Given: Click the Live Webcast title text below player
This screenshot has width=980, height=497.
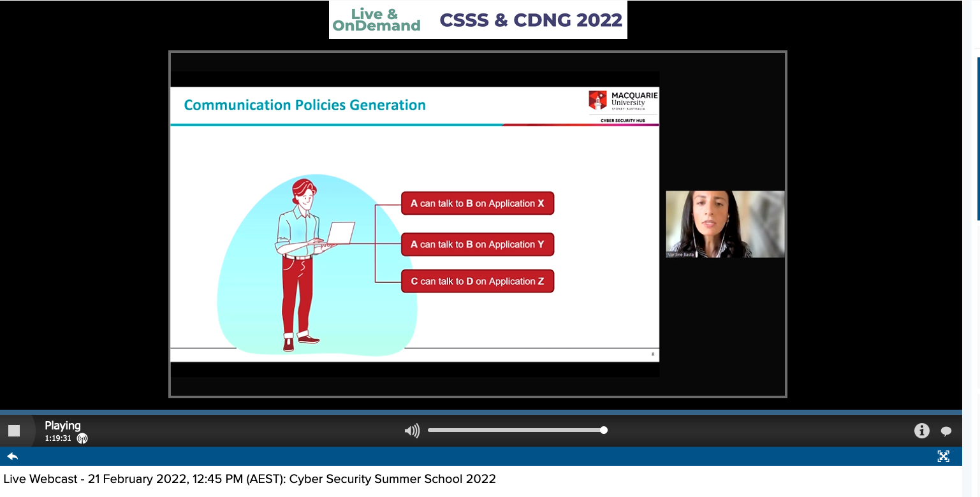Looking at the screenshot, I should tap(249, 479).
